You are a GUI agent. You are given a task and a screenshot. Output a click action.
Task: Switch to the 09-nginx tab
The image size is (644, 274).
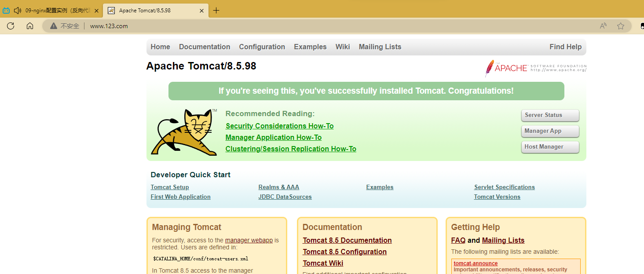[x=51, y=11]
